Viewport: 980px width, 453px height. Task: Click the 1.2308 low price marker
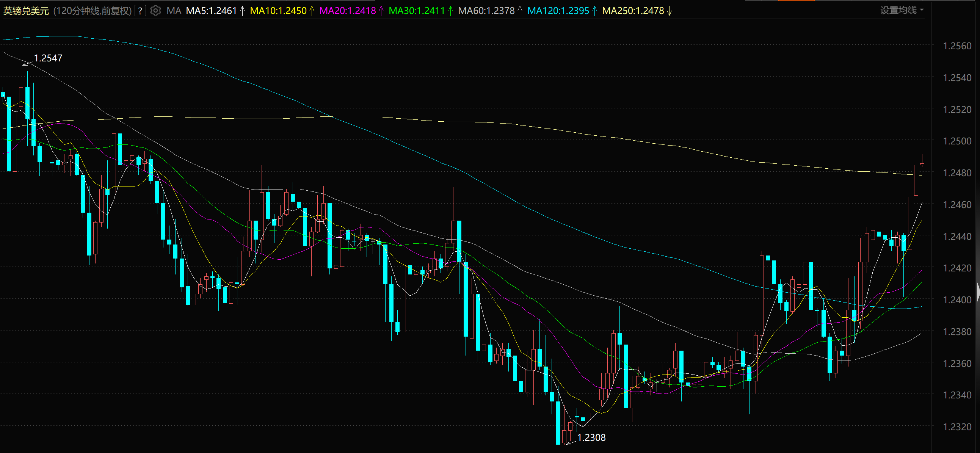(591, 438)
